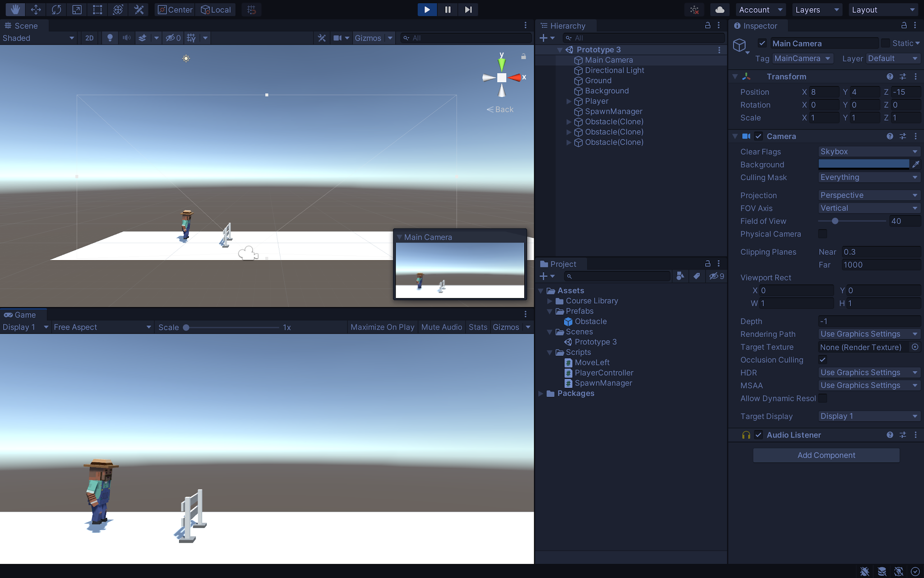Open Transform component help icon
The height and width of the screenshot is (578, 924).
click(890, 76)
